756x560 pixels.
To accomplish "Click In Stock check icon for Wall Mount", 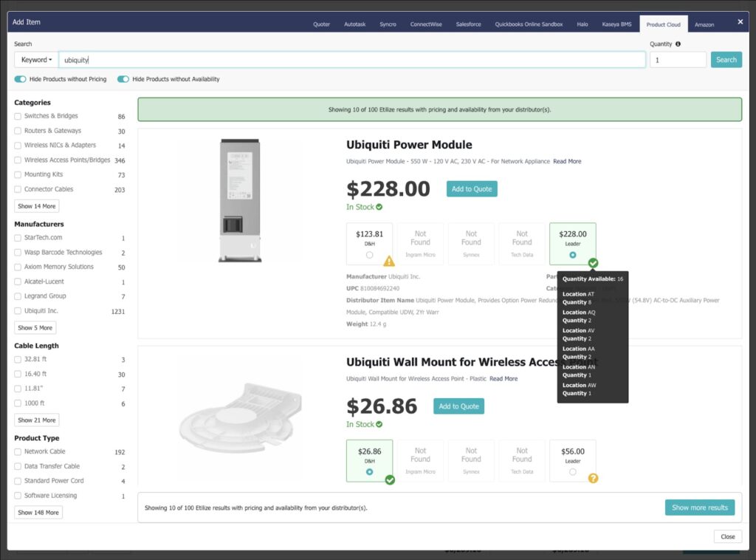I will click(x=379, y=425).
